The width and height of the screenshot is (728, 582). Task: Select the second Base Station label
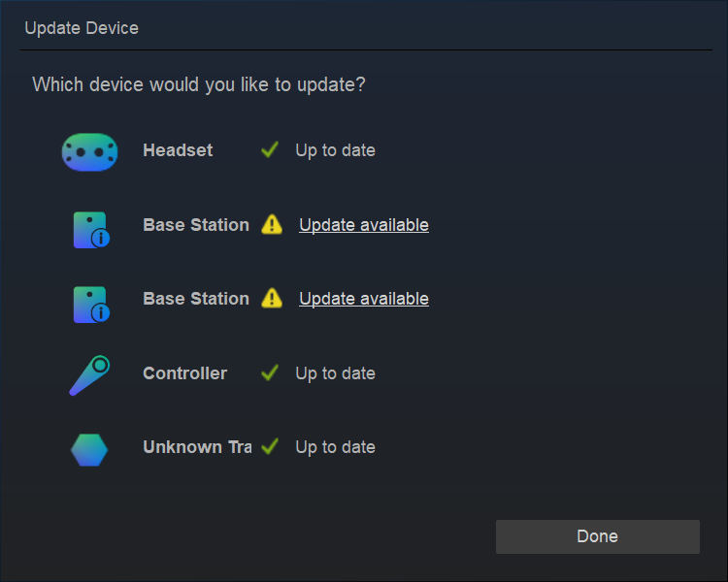coord(196,299)
